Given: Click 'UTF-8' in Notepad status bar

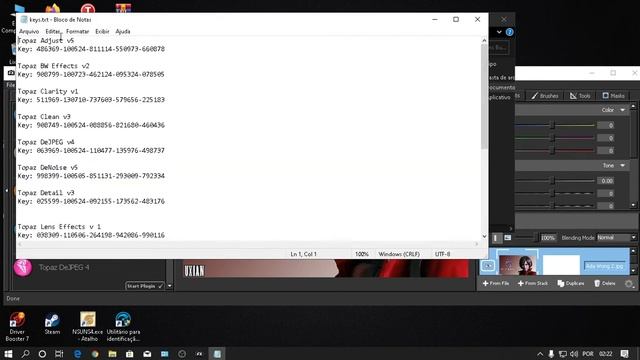Looking at the screenshot, I should [442, 254].
